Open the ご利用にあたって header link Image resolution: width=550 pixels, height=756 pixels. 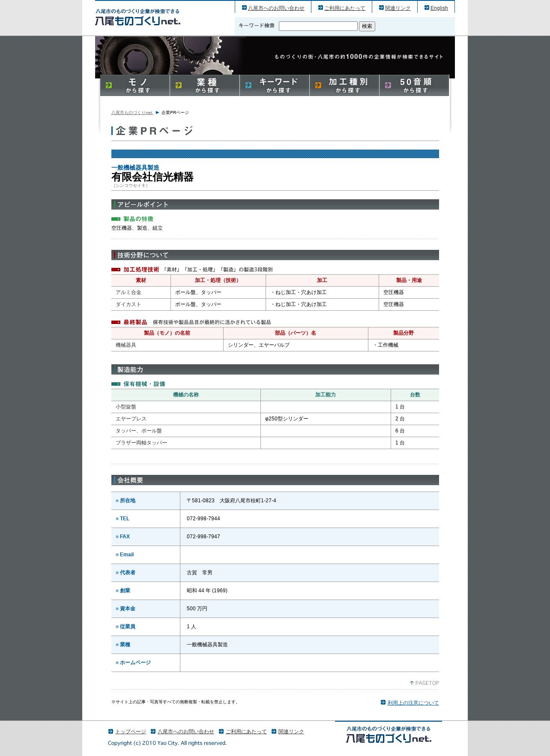click(x=345, y=8)
